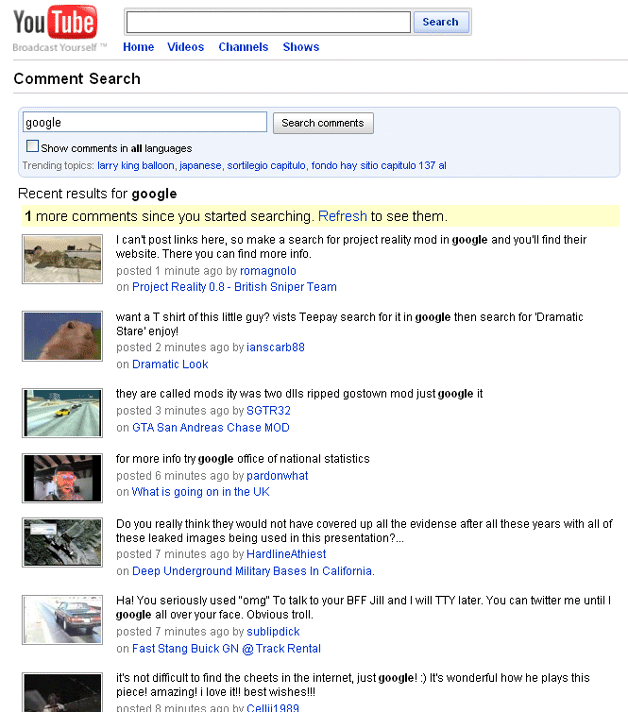Open the Fast Stang Buick GN video link

pos(226,648)
